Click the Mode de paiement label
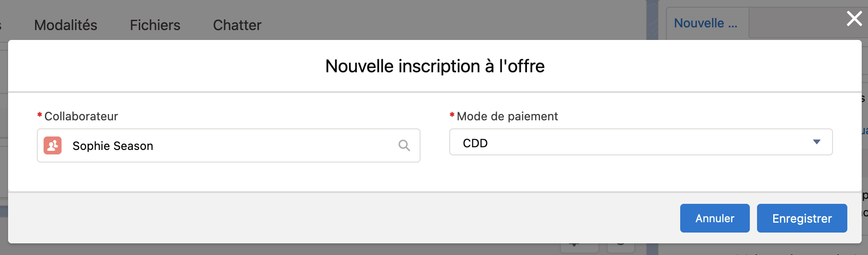Screen dimensions: 868x255 pos(507,117)
